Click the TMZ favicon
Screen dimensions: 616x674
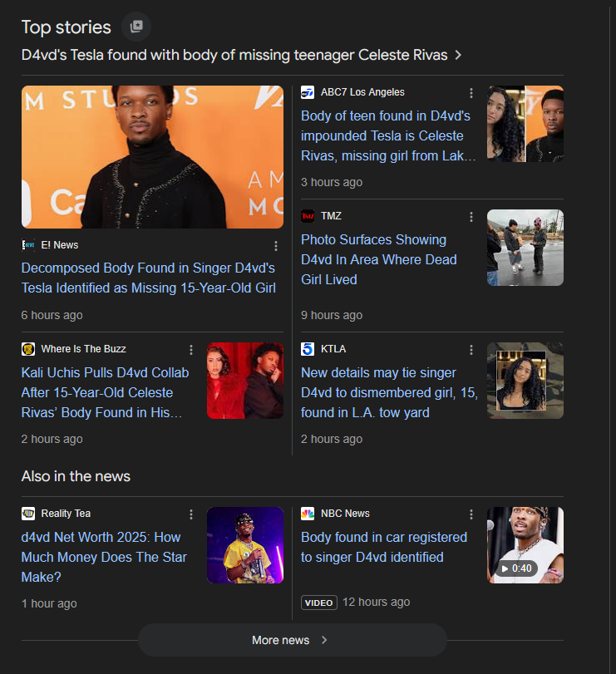pos(308,216)
